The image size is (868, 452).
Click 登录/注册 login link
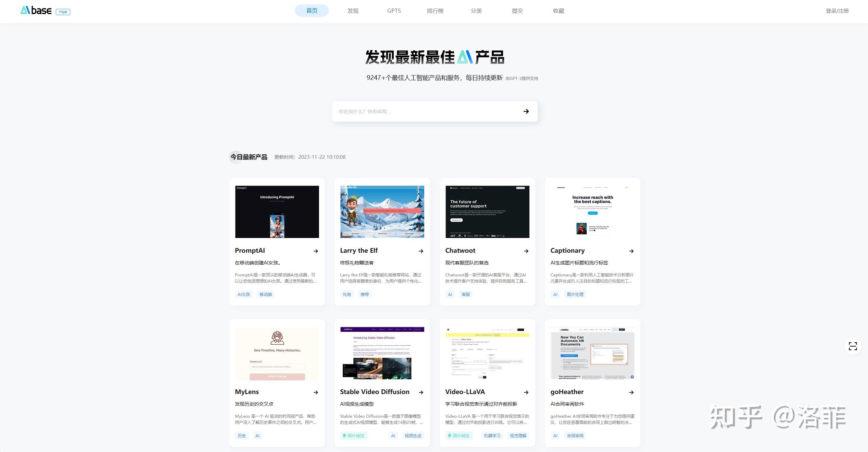coord(837,11)
